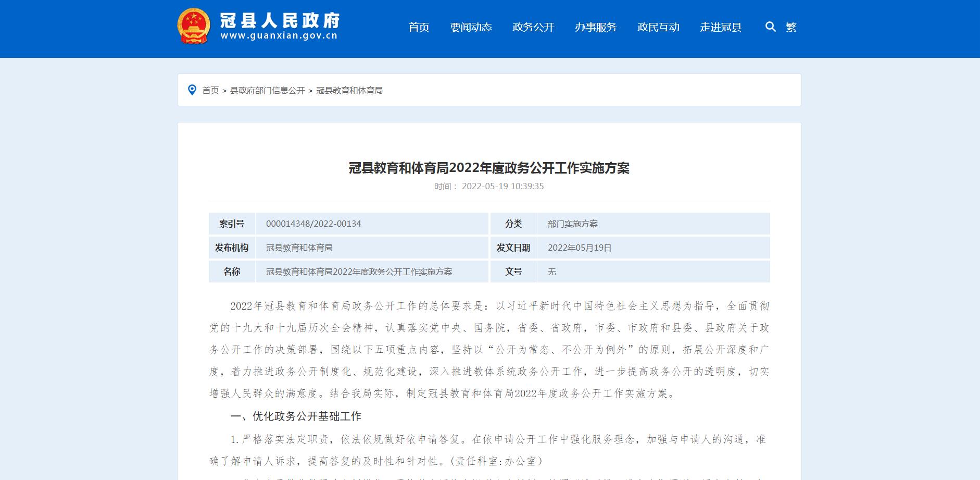Screen dimensions: 980x480
Task: Click the 首页 breadcrumb link
Action: tap(210, 91)
